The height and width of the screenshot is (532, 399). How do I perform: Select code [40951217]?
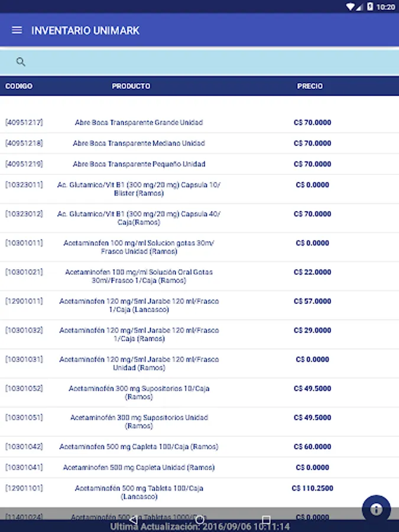pyautogui.click(x=24, y=122)
